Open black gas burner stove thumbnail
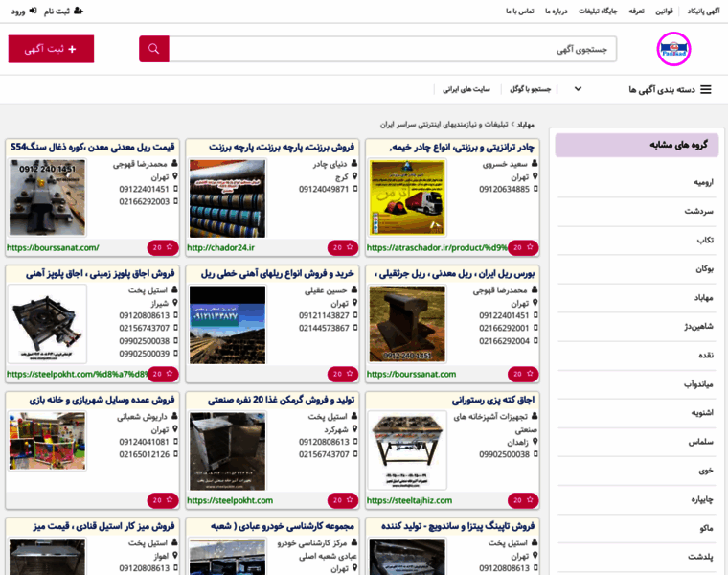The height and width of the screenshot is (575, 728). click(x=47, y=324)
